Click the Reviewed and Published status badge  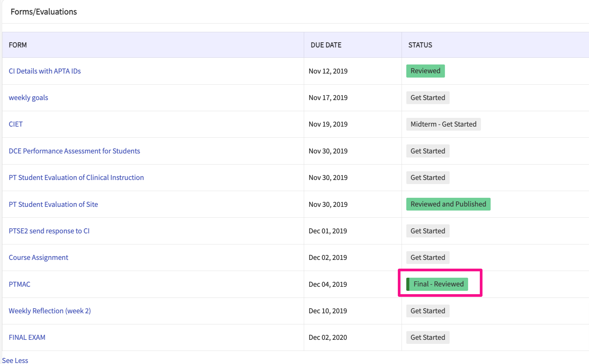point(448,204)
